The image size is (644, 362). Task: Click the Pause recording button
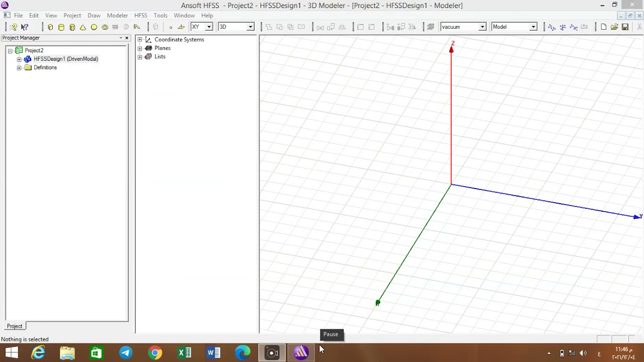[x=331, y=334]
